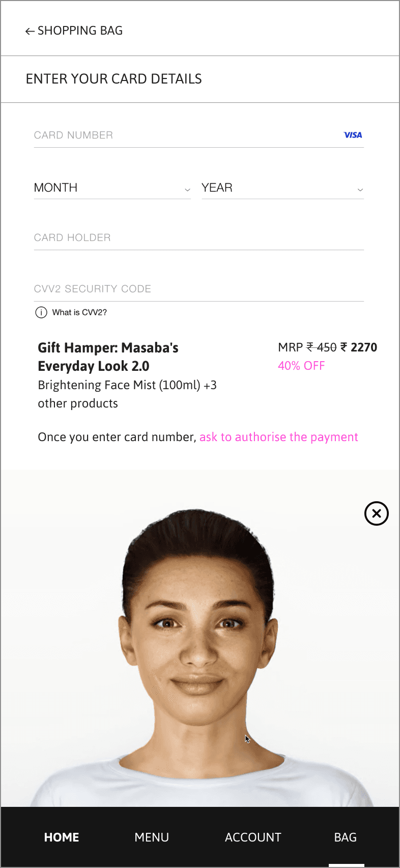
Task: Click the Month chevron arrow
Action: point(187,190)
